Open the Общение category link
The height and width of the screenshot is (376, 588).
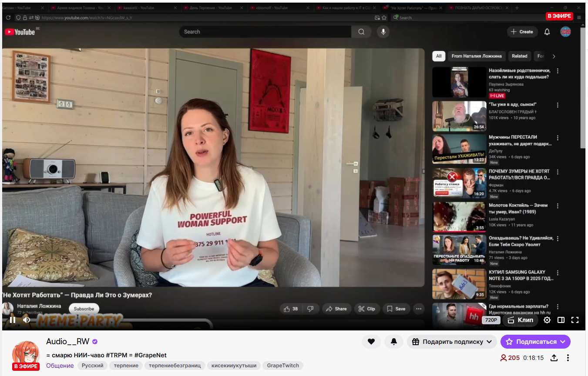60,366
